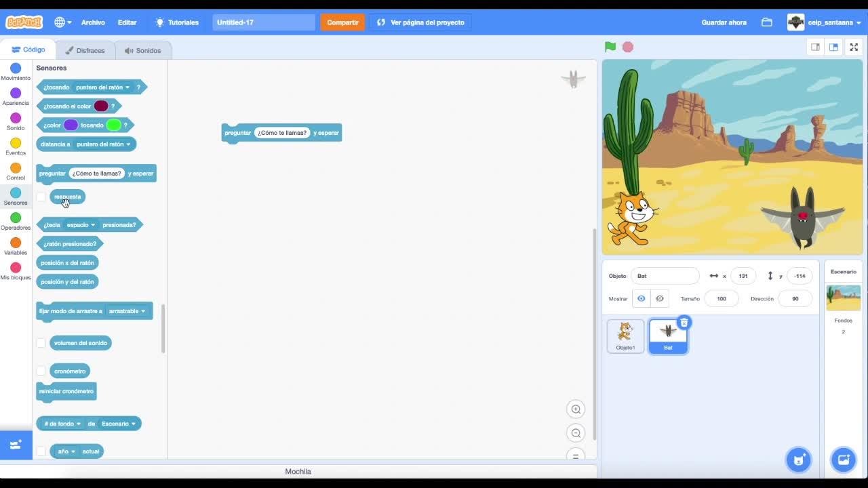The width and height of the screenshot is (868, 488).
Task: Select the Variables block category
Action: 16,247
